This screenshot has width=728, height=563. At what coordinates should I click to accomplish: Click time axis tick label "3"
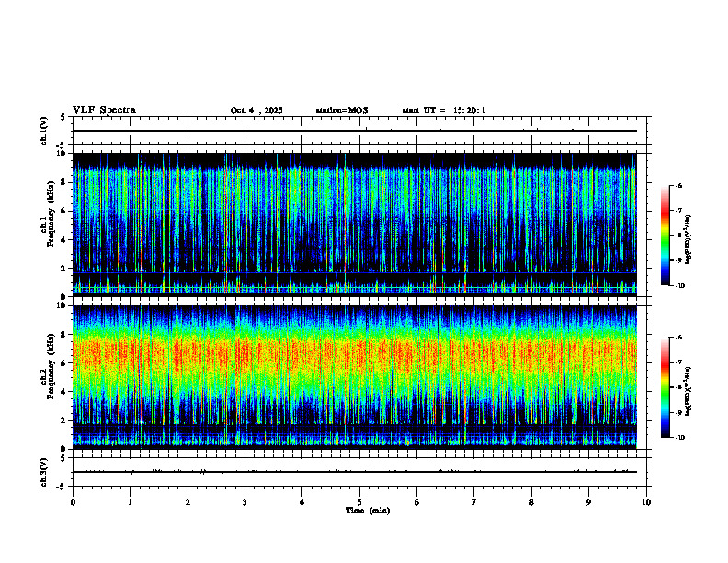coord(245,502)
